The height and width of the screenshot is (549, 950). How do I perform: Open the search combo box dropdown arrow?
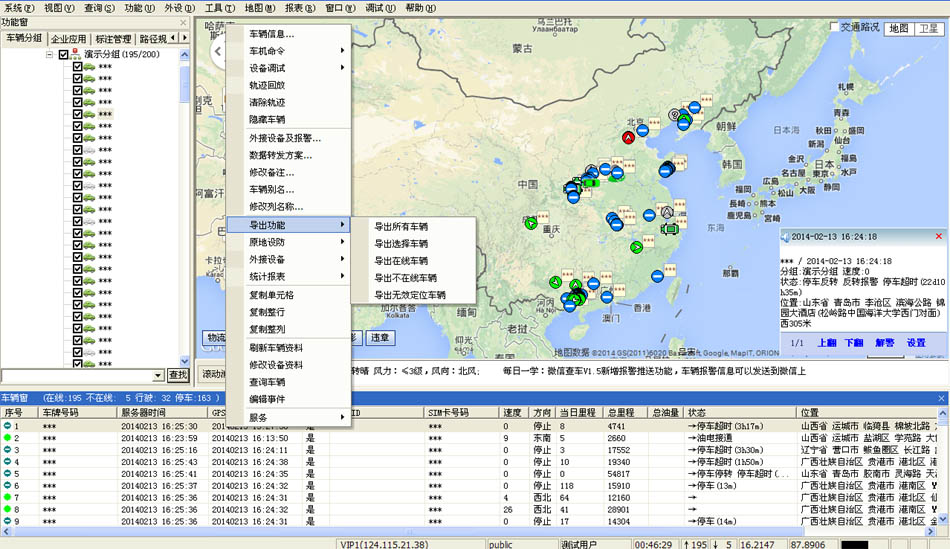coord(158,375)
